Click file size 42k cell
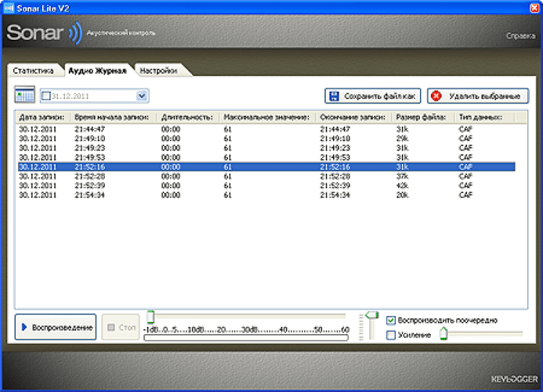The width and height of the screenshot is (543, 392). [403, 185]
